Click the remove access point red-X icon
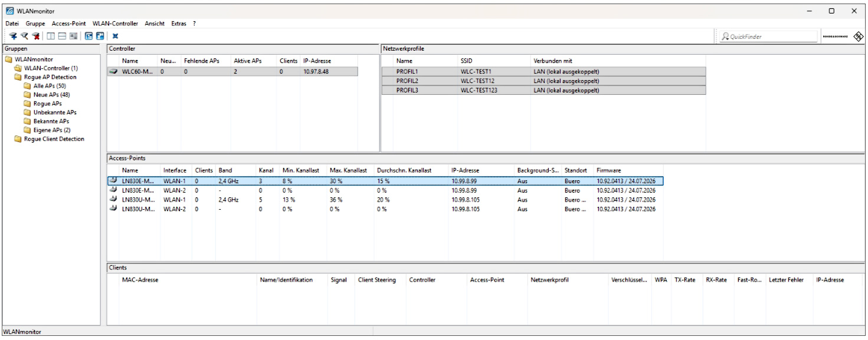 [x=36, y=36]
